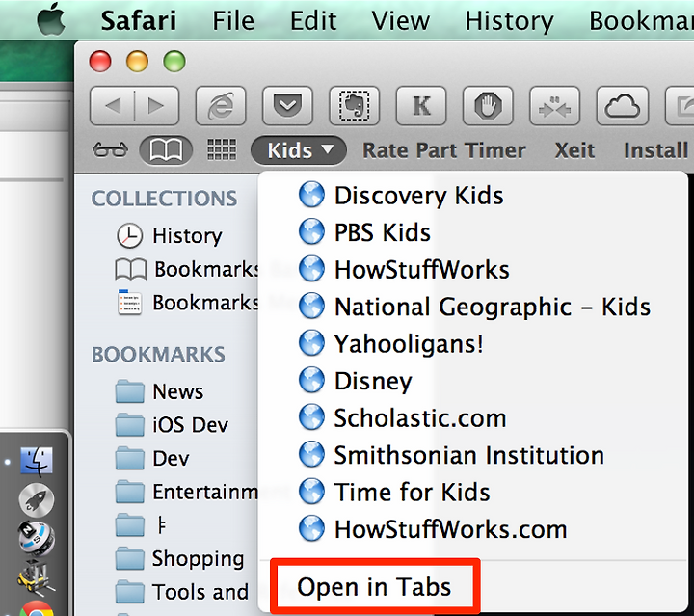This screenshot has width=694, height=616.
Task: Click the Internet Explorer toolbar icon
Action: pos(221,106)
